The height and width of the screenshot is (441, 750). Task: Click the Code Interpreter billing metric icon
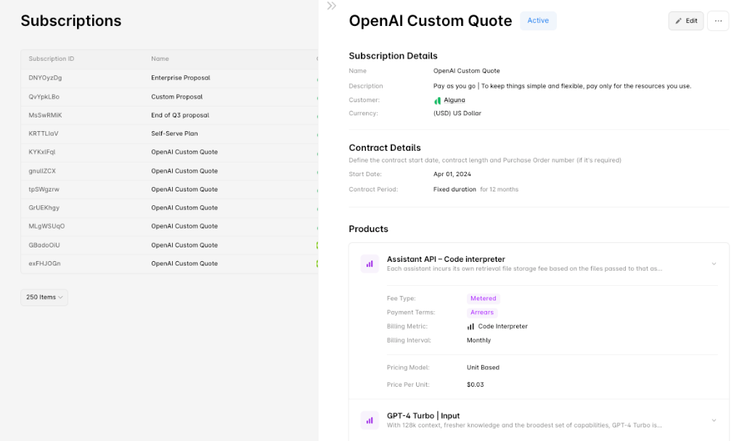471,327
